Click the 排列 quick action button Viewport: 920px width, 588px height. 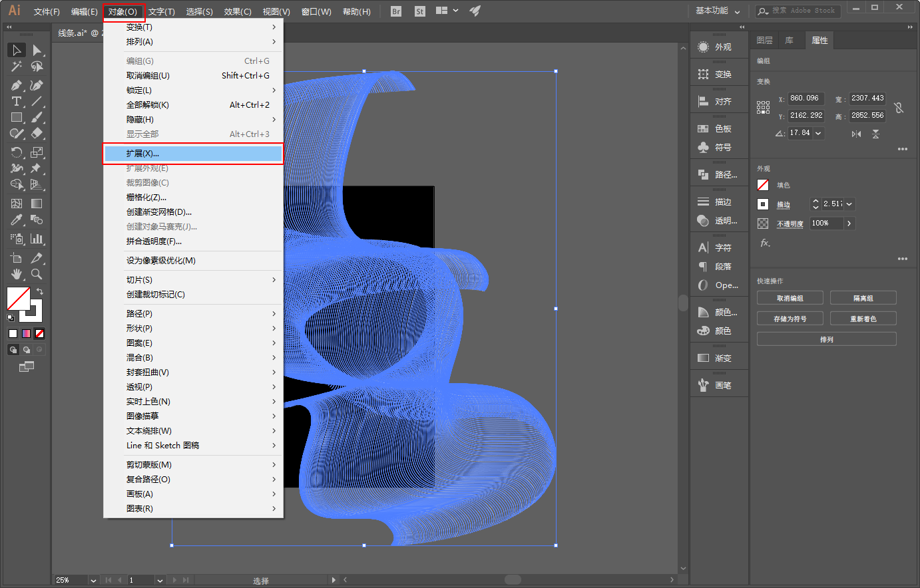827,339
